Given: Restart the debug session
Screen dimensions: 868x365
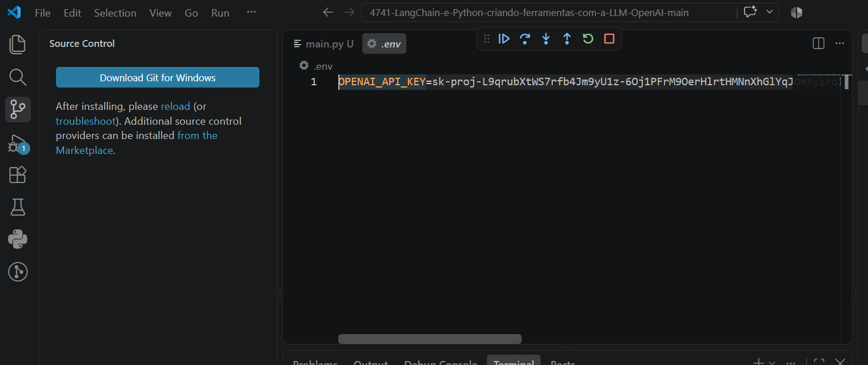Looking at the screenshot, I should point(588,39).
